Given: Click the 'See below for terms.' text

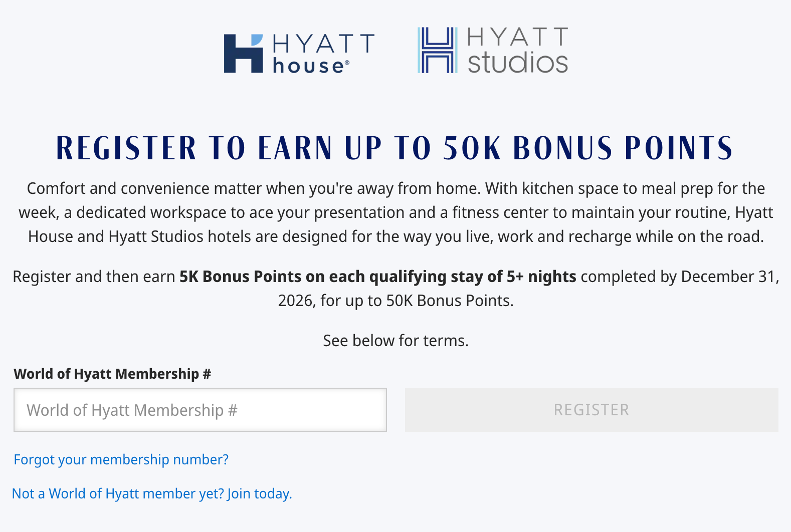Looking at the screenshot, I should 396,341.
